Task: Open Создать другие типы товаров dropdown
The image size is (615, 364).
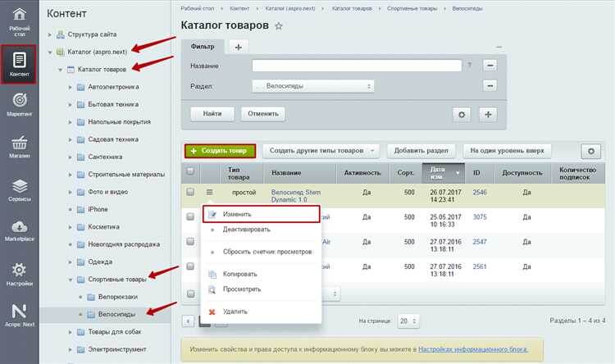Action: pos(321,151)
